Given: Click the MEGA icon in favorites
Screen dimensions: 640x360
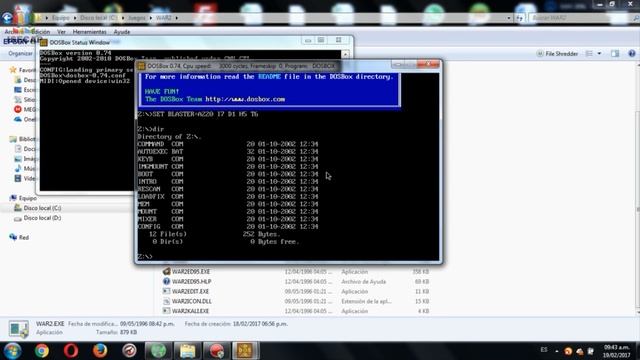Looking at the screenshot, I should tap(18, 109).
